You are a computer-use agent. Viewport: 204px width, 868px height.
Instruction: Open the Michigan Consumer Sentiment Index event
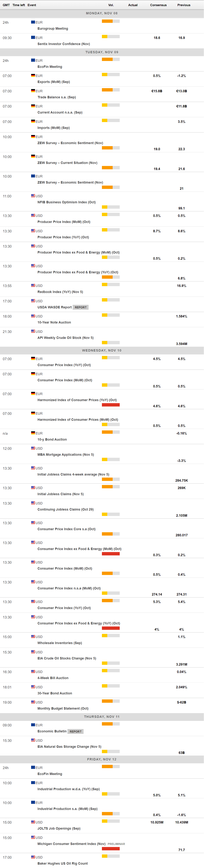[71, 844]
